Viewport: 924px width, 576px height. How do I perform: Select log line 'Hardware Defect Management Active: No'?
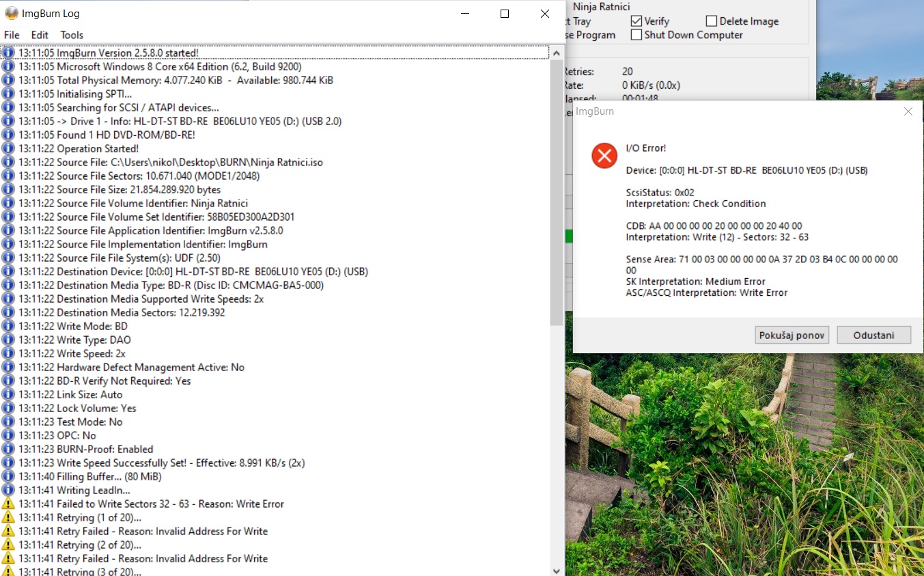[x=275, y=367]
